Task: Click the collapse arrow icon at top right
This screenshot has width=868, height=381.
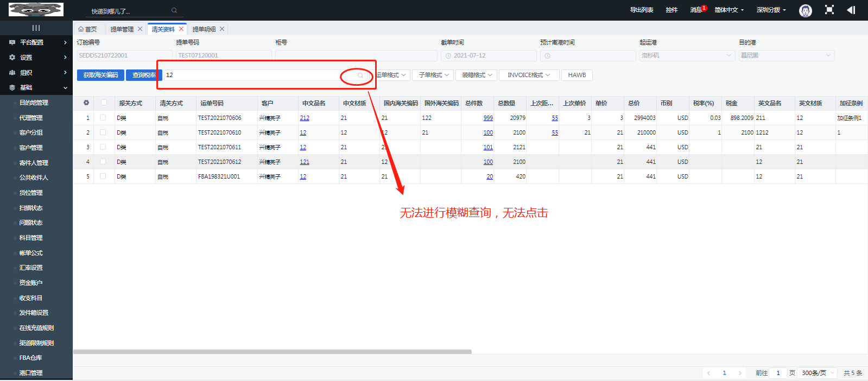Action: [851, 10]
